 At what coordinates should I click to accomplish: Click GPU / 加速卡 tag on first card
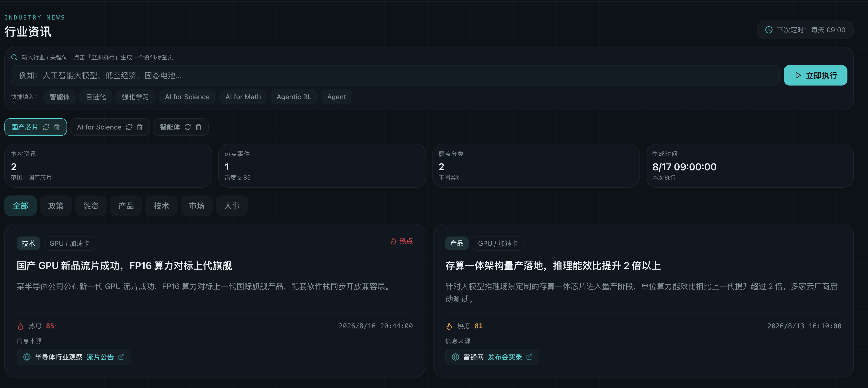69,243
